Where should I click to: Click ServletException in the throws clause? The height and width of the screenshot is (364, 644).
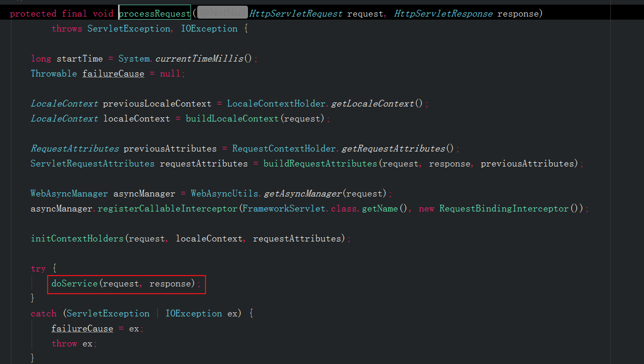pyautogui.click(x=128, y=28)
